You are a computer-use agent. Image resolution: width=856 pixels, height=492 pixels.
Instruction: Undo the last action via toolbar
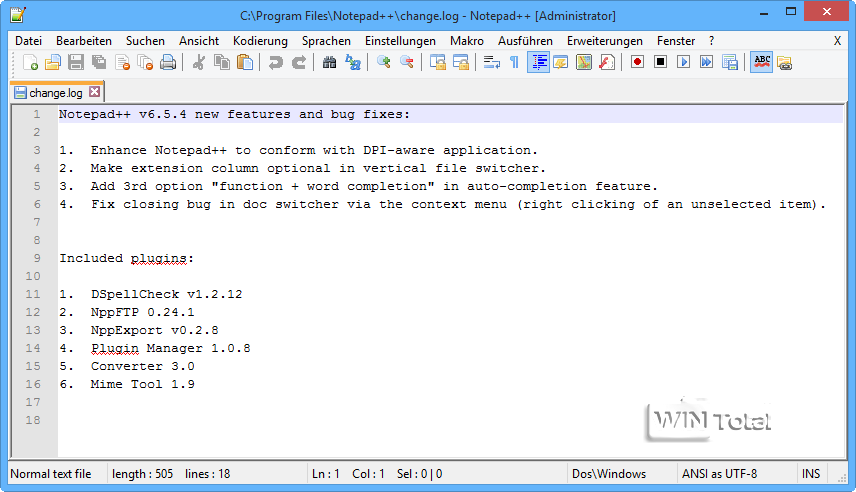(275, 62)
